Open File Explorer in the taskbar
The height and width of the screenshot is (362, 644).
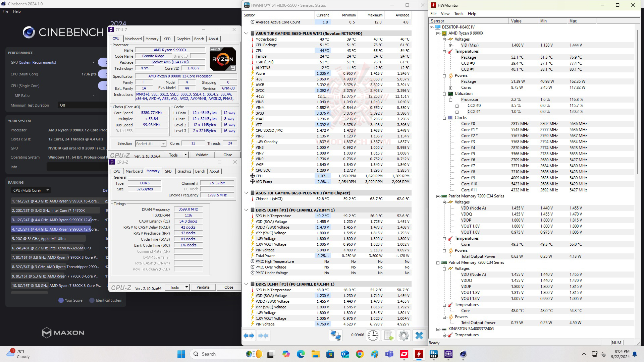click(x=315, y=354)
